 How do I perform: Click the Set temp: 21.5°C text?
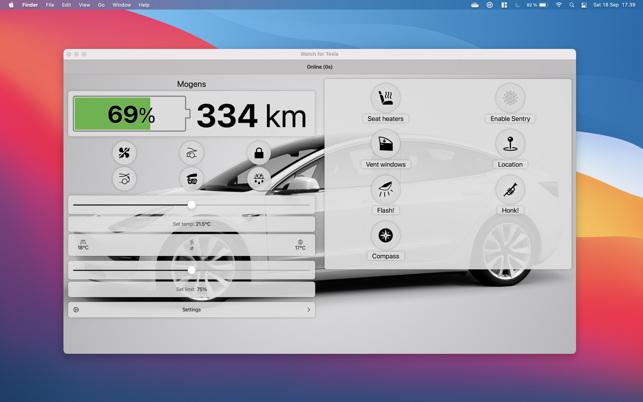coord(192,224)
